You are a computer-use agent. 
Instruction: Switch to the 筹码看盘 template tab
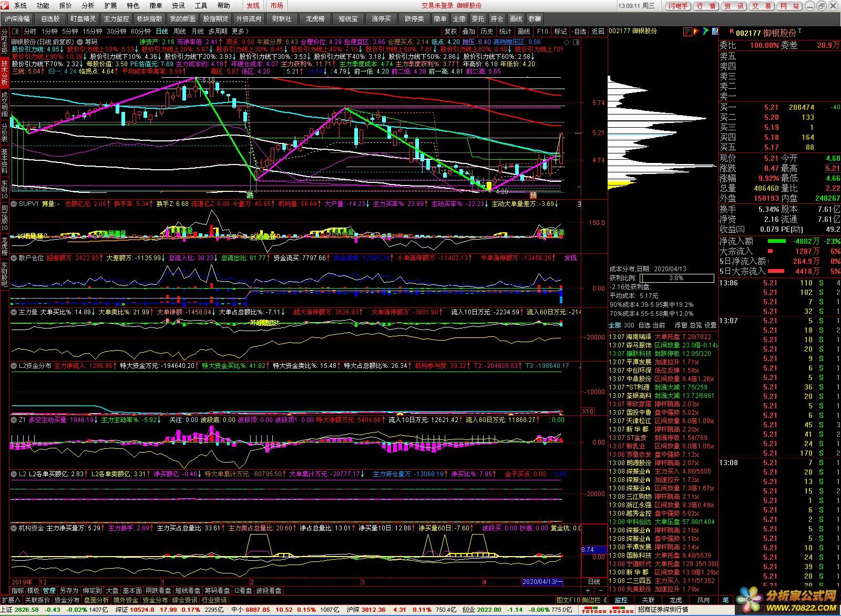point(217,591)
